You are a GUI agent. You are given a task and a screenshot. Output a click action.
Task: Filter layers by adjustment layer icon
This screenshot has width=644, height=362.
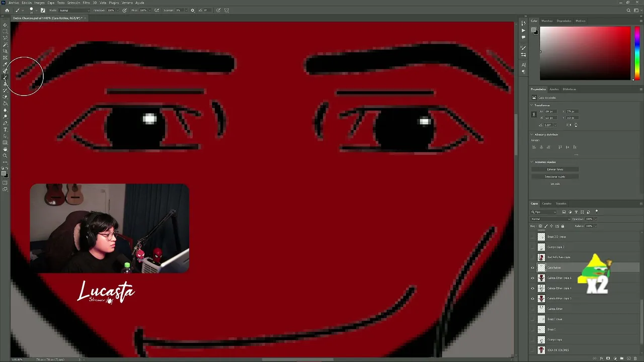(570, 212)
